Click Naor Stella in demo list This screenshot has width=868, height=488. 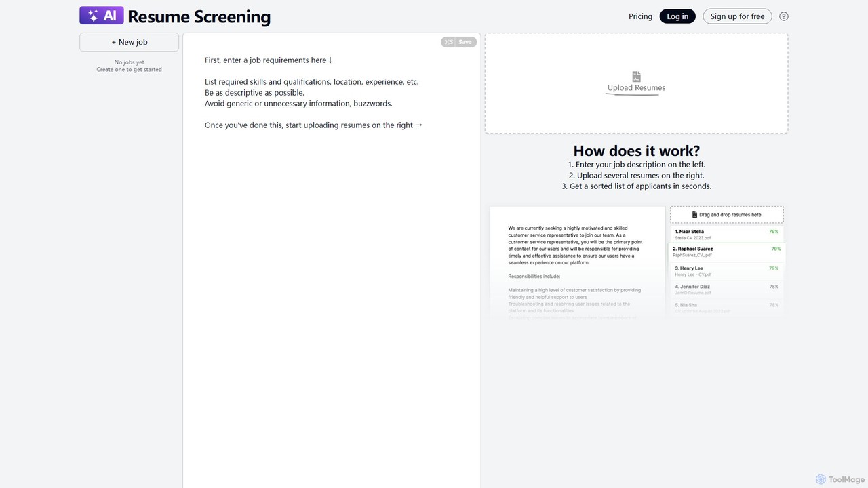726,235
